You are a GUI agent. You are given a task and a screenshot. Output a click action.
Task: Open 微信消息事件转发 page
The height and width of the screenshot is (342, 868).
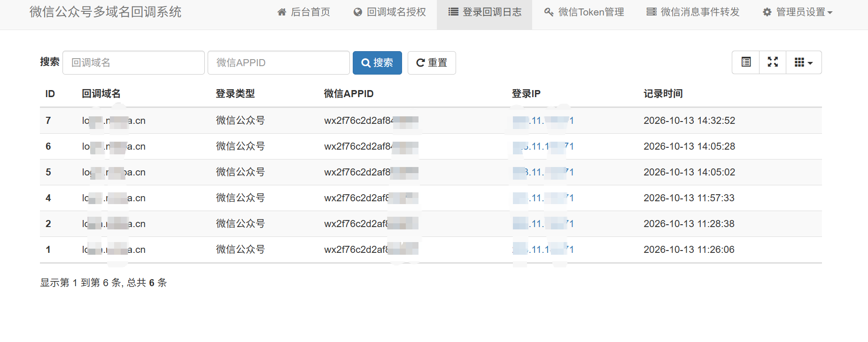693,12
